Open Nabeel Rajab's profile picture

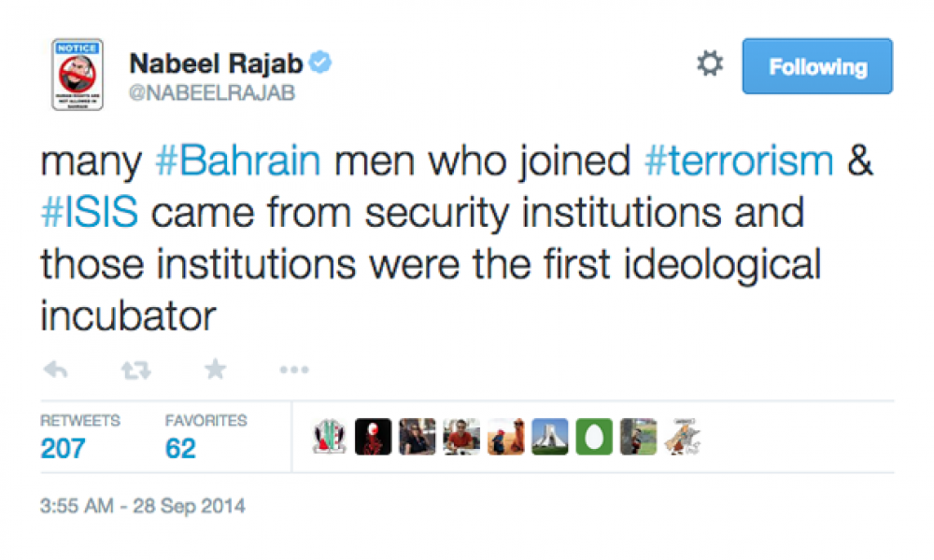tap(78, 75)
